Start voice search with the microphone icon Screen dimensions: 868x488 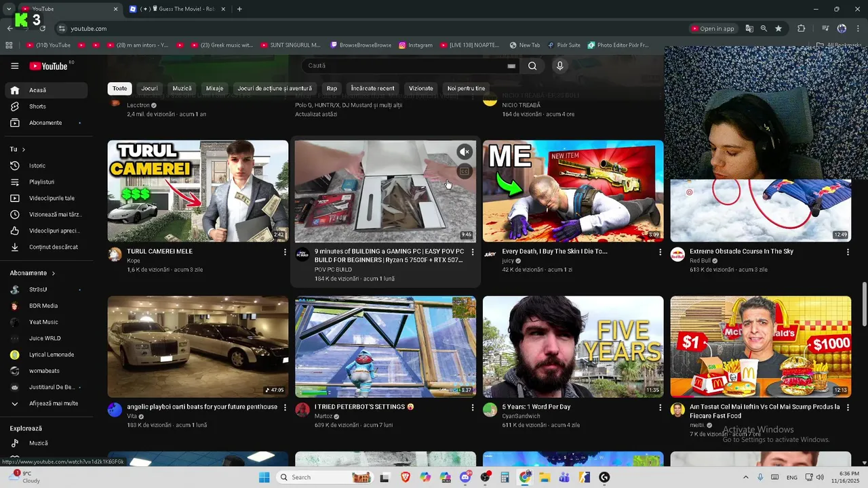pos(559,66)
